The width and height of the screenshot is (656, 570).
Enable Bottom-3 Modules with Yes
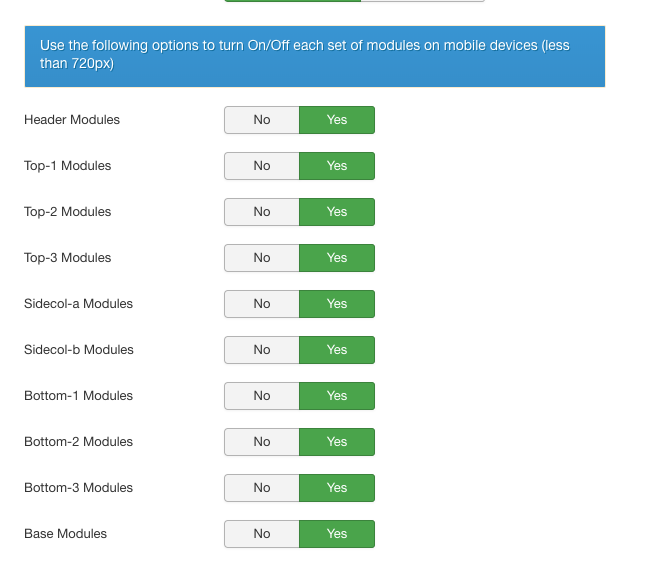pos(337,488)
